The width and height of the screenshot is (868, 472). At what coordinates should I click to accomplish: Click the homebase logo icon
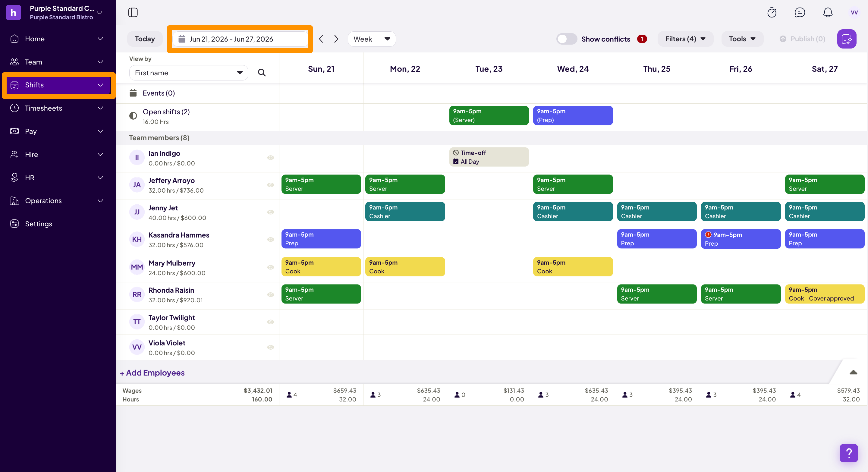pyautogui.click(x=14, y=12)
